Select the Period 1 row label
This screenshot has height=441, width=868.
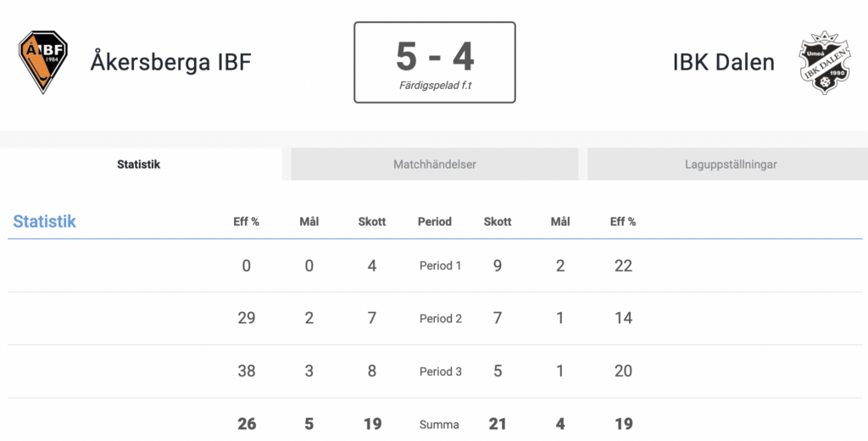[440, 266]
